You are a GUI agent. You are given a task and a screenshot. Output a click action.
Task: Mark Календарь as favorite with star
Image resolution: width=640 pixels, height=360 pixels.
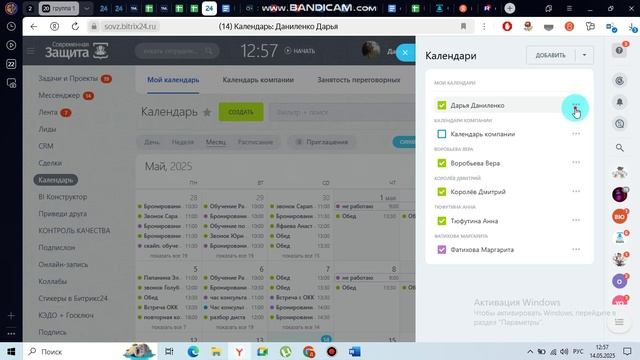[207, 112]
